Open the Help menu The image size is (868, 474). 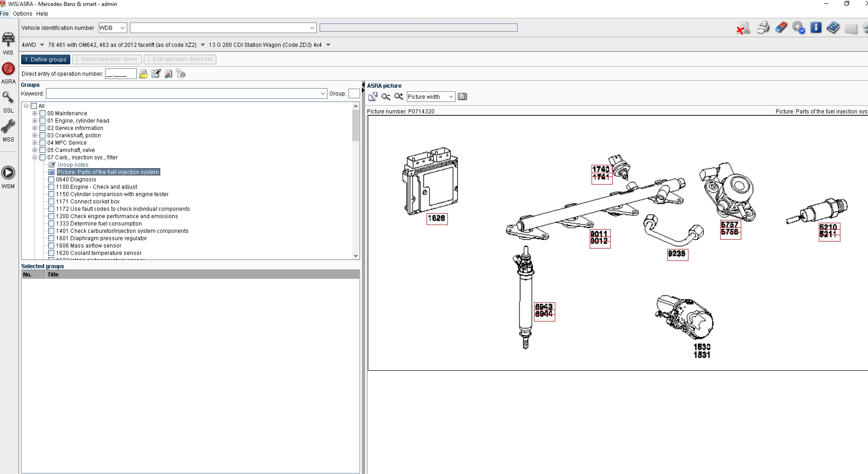(42, 14)
